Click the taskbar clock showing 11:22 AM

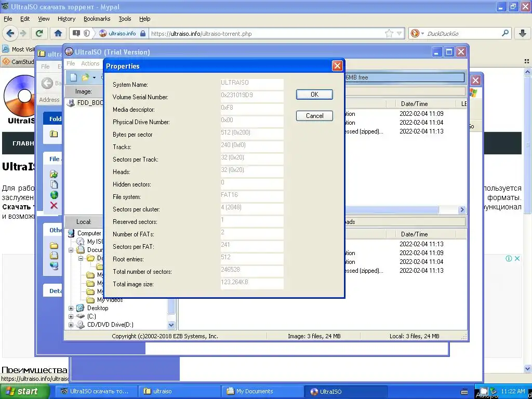[x=513, y=391]
